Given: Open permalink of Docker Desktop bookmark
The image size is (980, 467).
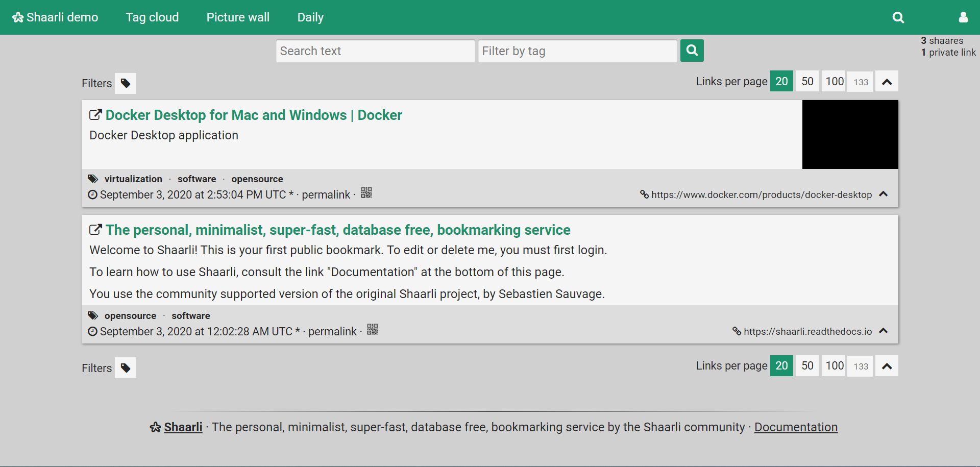Looking at the screenshot, I should (326, 195).
